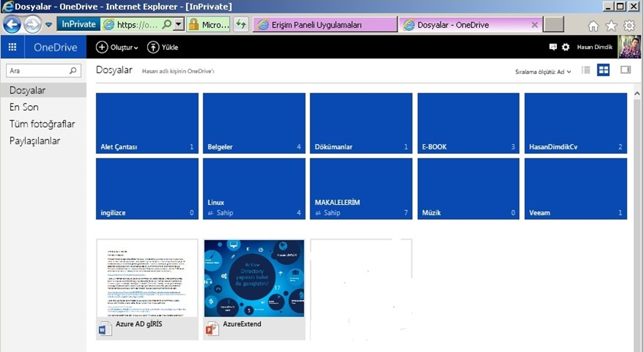Click the security lock Micro... badge
The height and width of the screenshot is (352, 644).
[208, 24]
